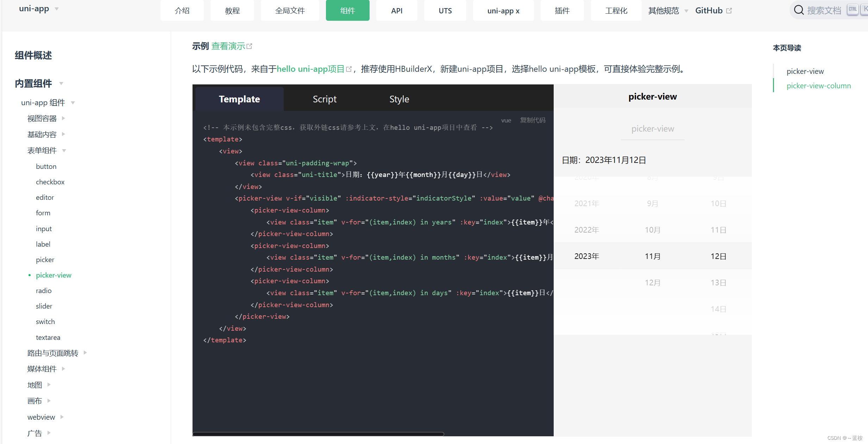Viewport: 868px width, 444px height.
Task: Open the 教程 navigation tab
Action: coord(232,11)
